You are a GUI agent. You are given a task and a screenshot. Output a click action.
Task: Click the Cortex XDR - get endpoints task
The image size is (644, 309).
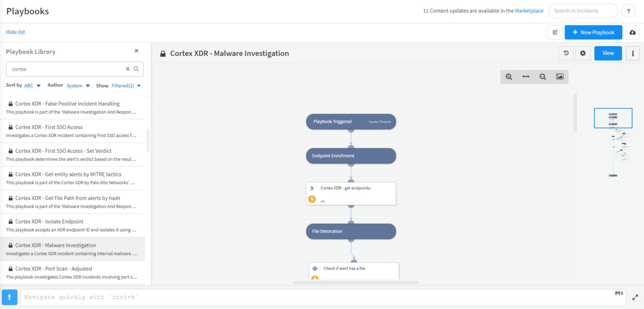(x=351, y=194)
